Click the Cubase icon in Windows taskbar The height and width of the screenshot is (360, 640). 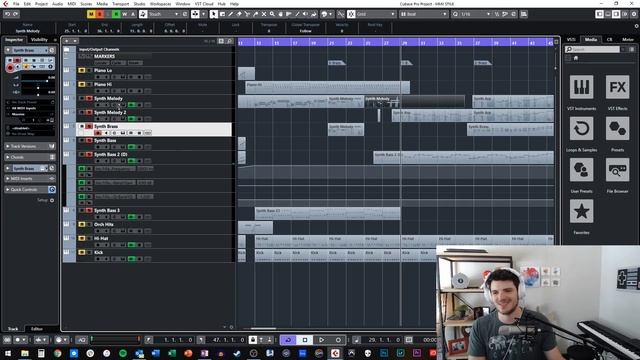335,353
